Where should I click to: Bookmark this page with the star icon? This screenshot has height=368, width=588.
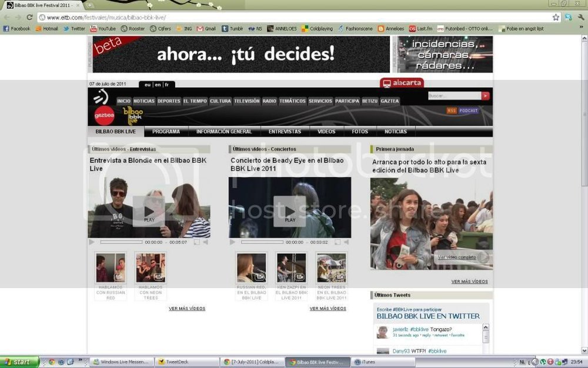(556, 17)
